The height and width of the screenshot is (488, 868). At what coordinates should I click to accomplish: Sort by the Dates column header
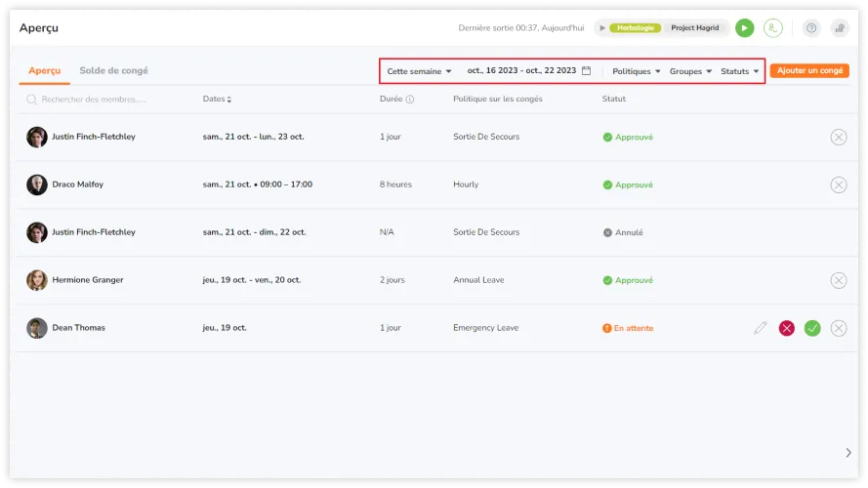click(217, 100)
